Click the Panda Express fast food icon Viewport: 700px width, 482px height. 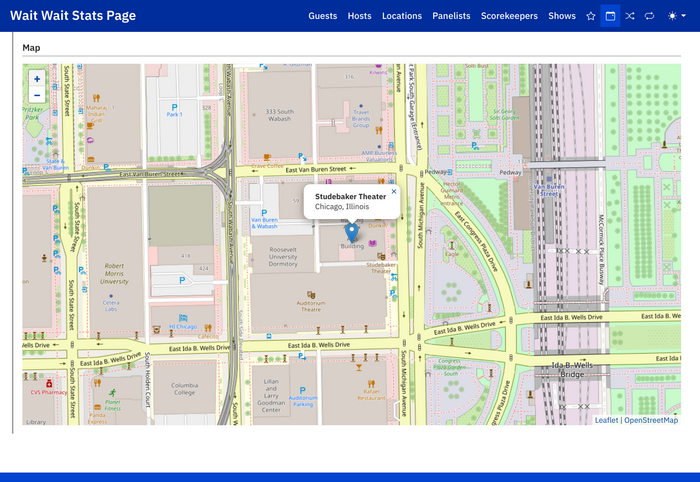(x=98, y=407)
